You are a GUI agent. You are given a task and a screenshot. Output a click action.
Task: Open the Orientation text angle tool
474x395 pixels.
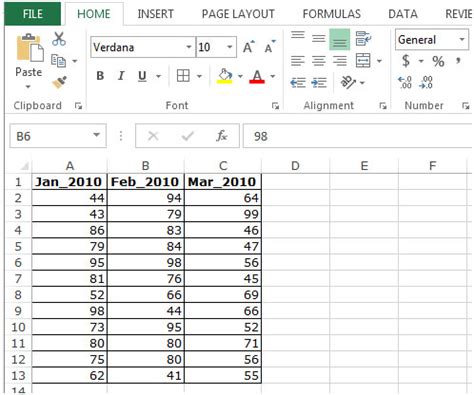(348, 82)
